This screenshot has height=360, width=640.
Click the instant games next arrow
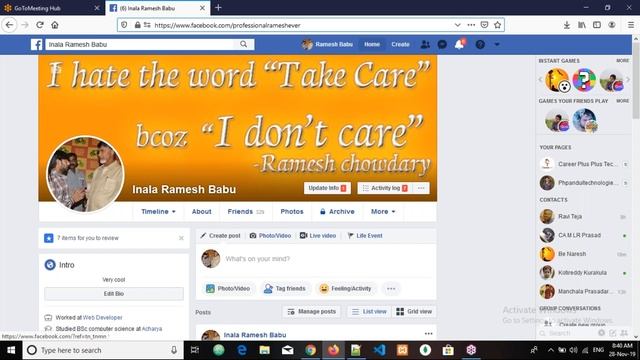(628, 80)
